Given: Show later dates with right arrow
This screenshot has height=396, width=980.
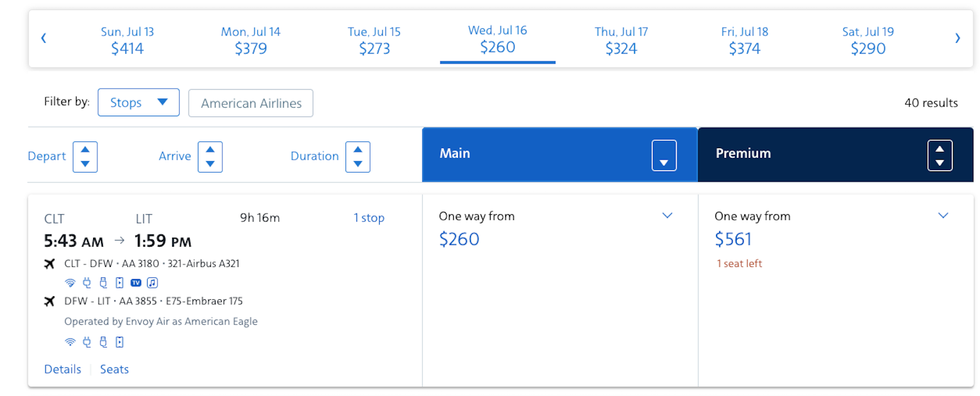Looking at the screenshot, I should (957, 38).
